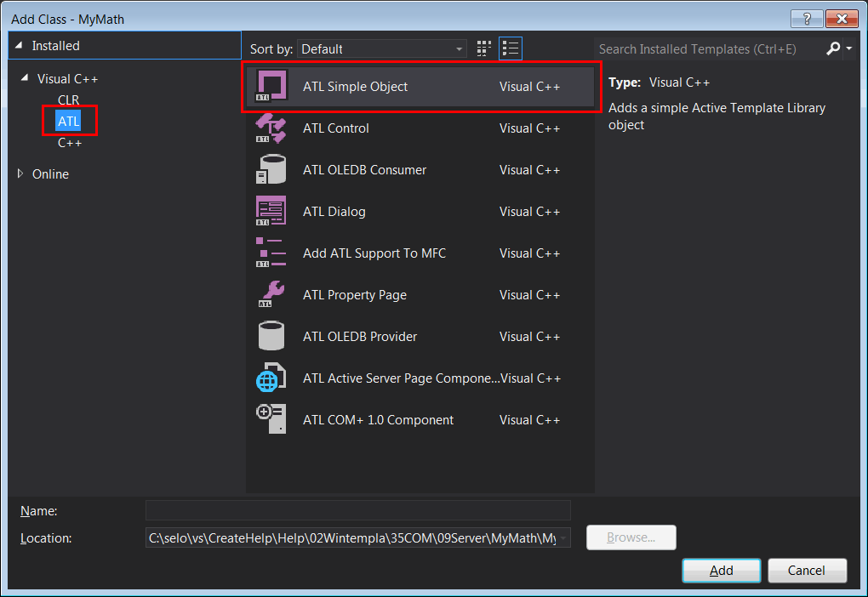Select the ATL Simple Object template name
Viewport: 868px width, 597px height.
point(355,87)
